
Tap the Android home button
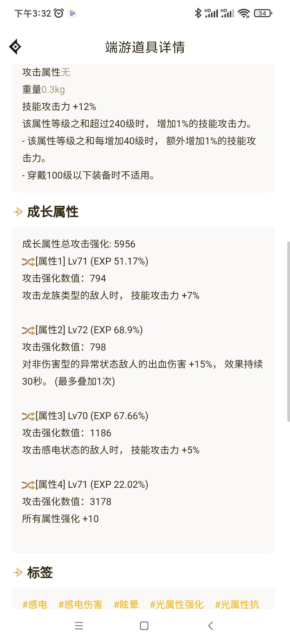[x=144, y=626]
